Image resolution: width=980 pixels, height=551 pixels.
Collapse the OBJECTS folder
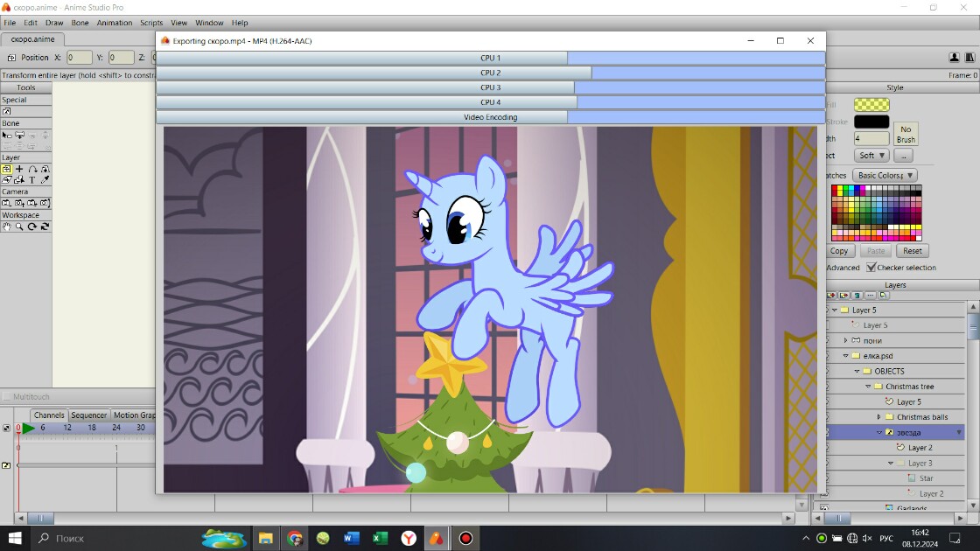857,371
